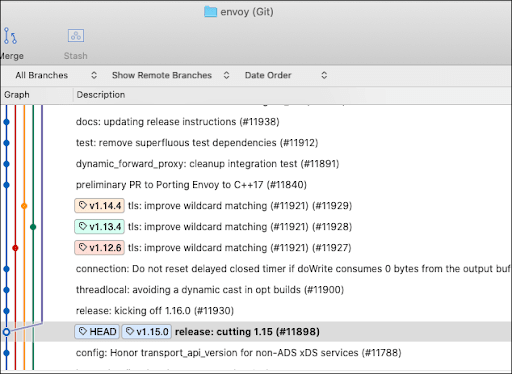Click graph node for connection doWrite commit
Viewport: 512px width, 374px height.
6,269
